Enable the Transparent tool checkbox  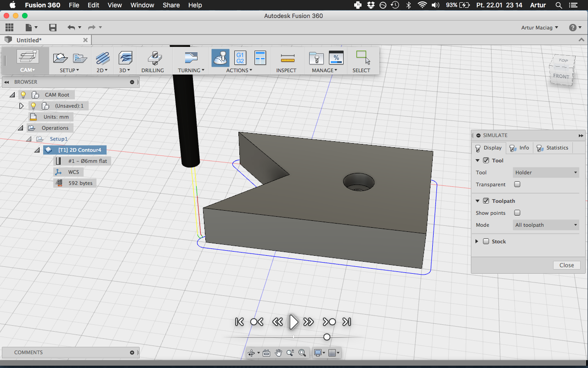coord(517,184)
